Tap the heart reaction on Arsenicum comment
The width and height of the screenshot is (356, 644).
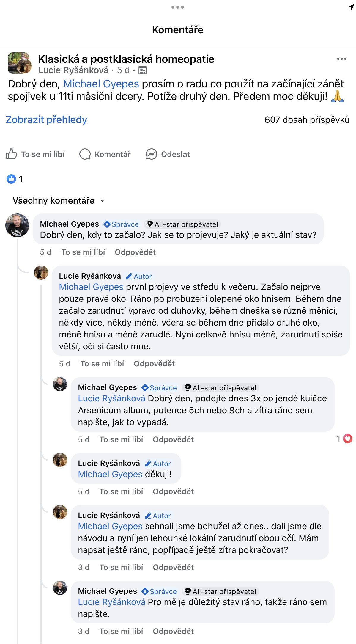point(347,439)
